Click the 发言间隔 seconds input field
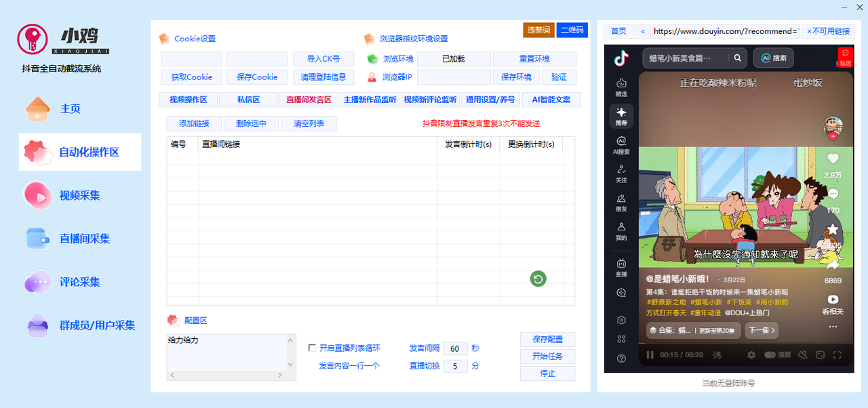 pyautogui.click(x=454, y=348)
